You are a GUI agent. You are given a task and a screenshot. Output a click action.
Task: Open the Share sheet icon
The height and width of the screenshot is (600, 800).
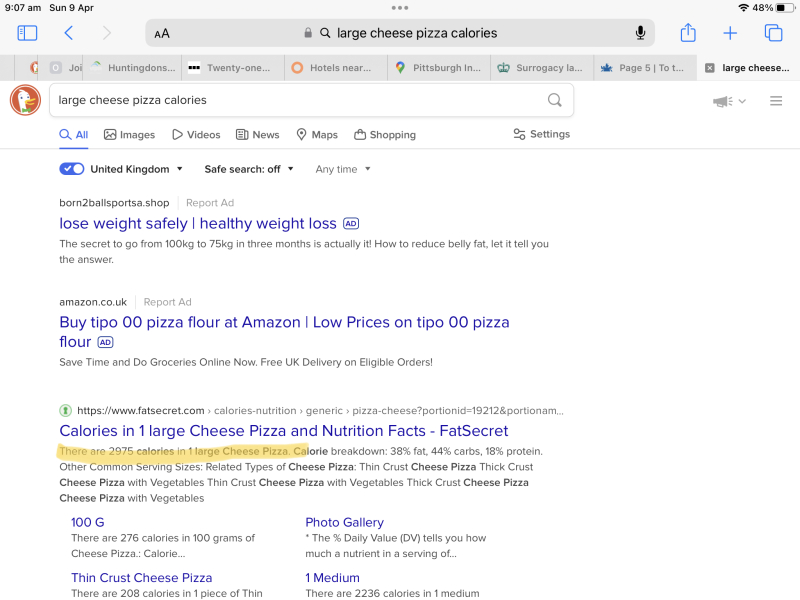(688, 33)
